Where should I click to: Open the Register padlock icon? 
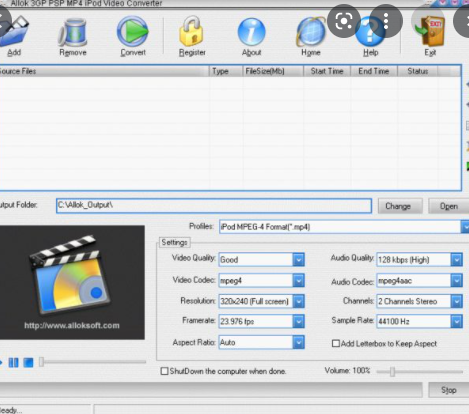[191, 31]
